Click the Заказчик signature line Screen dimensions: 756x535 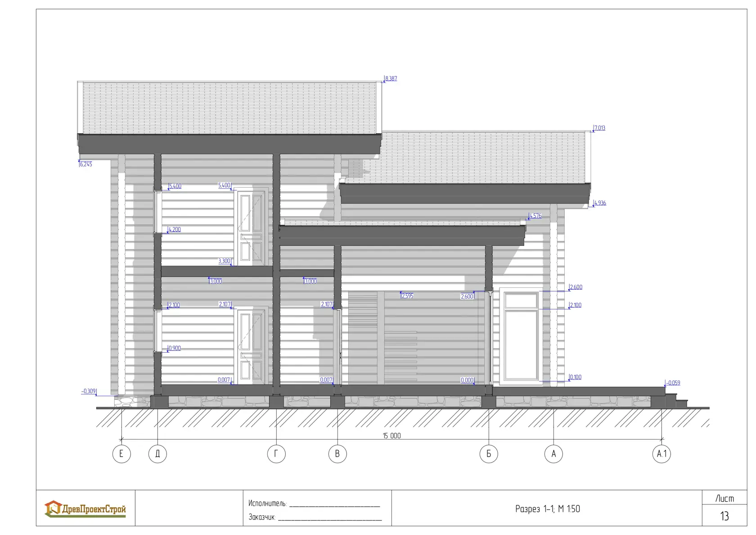[x=330, y=521]
